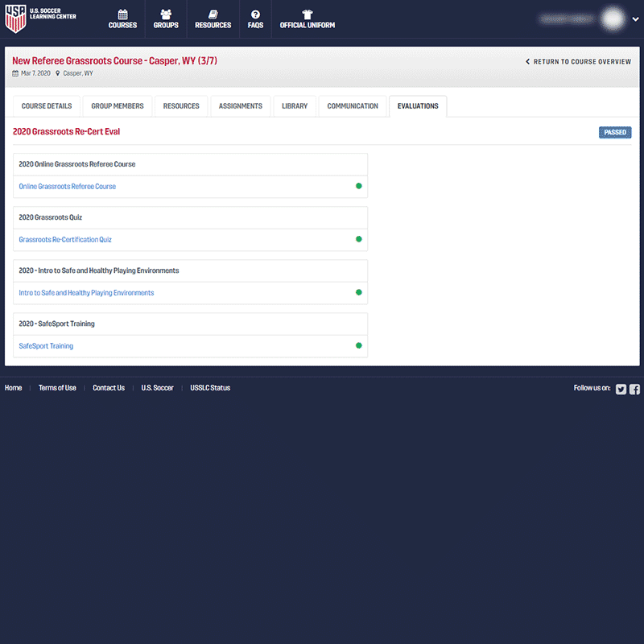644x644 pixels.
Task: Go to Home in footer
Action: click(x=13, y=388)
